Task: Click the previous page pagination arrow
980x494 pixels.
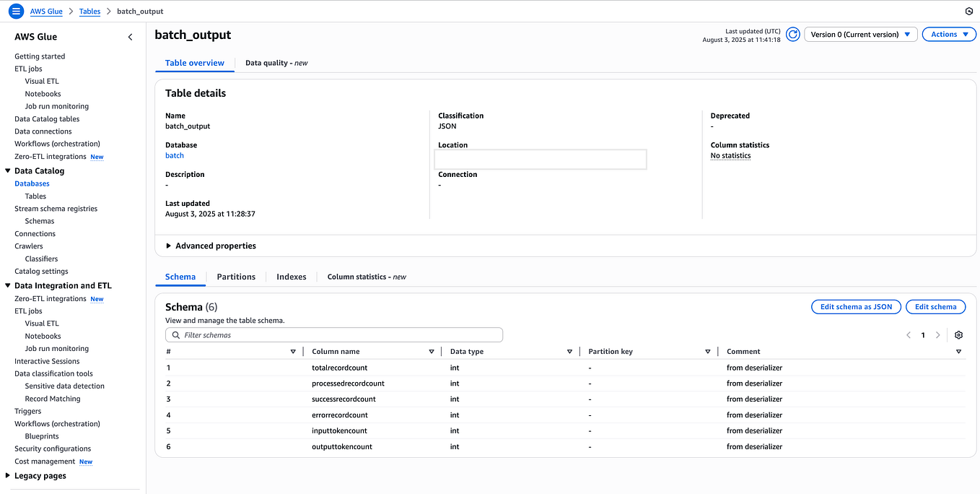Action: (x=909, y=334)
